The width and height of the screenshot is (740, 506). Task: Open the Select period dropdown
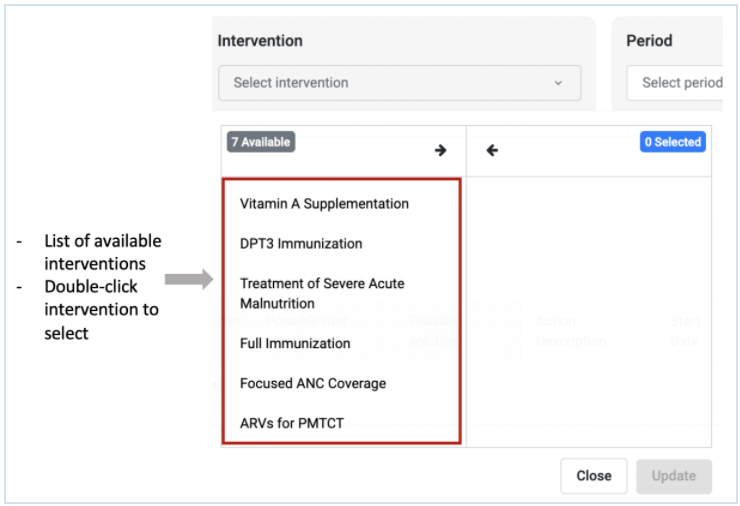(x=675, y=83)
